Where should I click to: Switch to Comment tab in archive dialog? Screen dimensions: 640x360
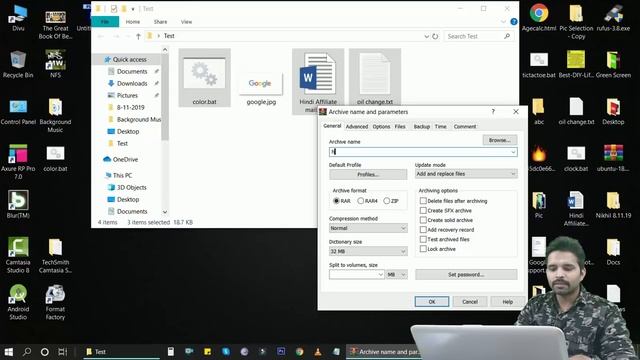[x=465, y=127]
